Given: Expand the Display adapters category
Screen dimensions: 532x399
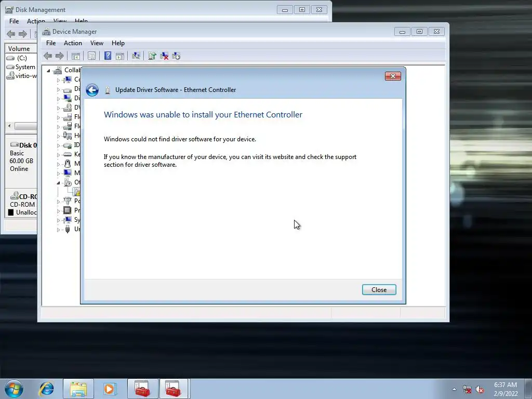Looking at the screenshot, I should [x=58, y=99].
